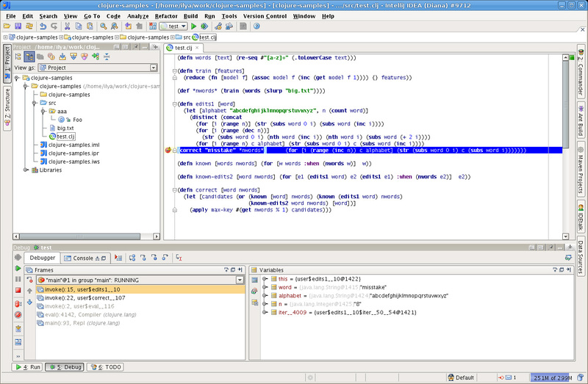Open the Refactor menu
The height and width of the screenshot is (384, 588).
166,16
